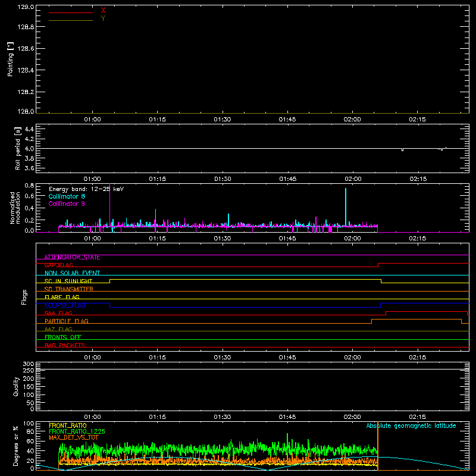
Task: Click the 'PARTICLE_FLAG' label
Action: [67, 321]
